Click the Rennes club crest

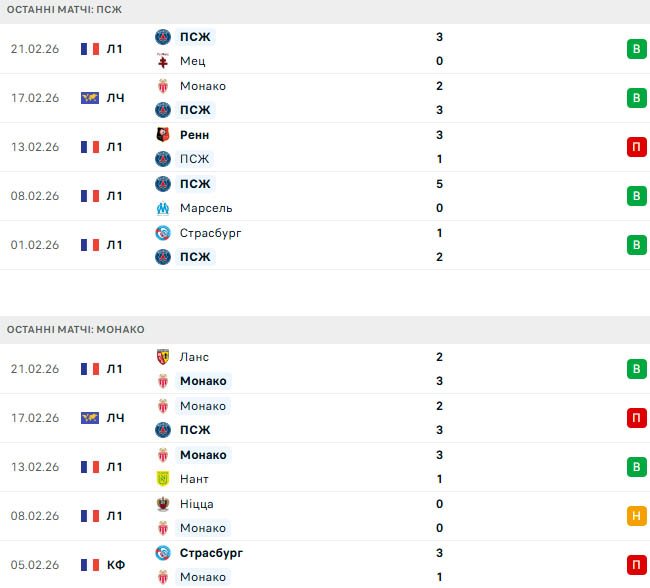[x=163, y=135]
